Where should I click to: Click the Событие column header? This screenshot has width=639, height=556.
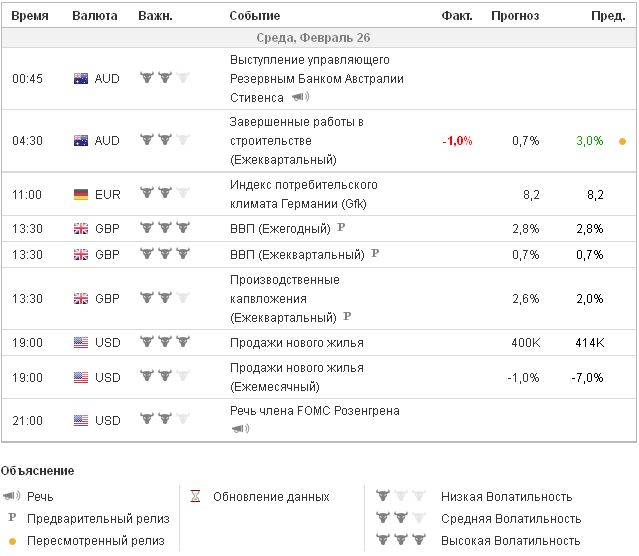click(x=254, y=16)
